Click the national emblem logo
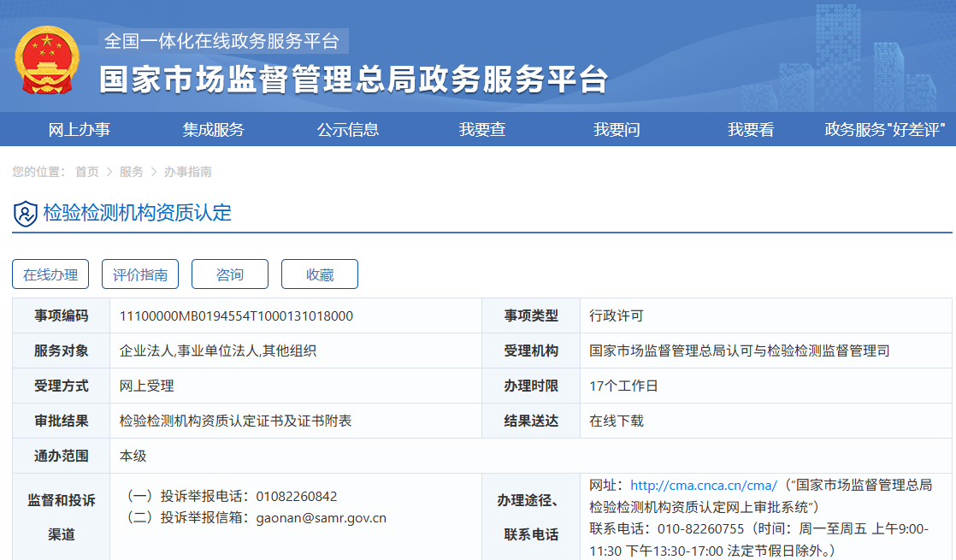This screenshot has width=956, height=560. pos(45,60)
